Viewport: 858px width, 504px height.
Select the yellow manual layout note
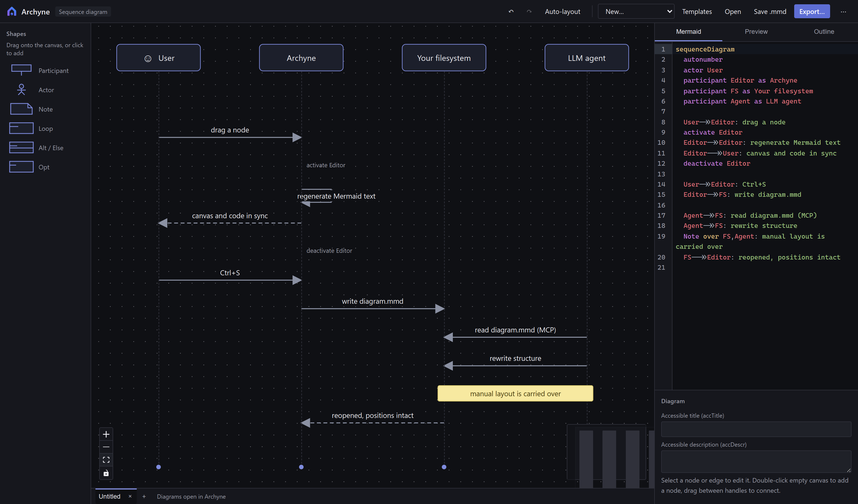[515, 394]
